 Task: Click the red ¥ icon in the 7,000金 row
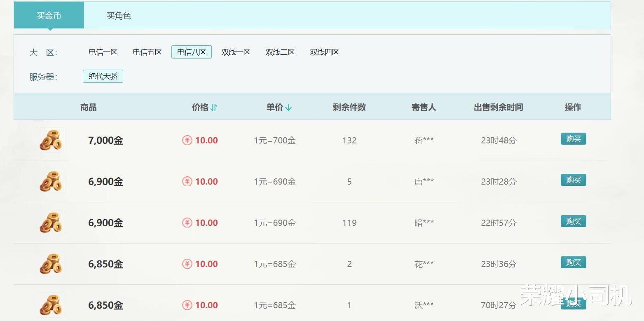pos(187,140)
